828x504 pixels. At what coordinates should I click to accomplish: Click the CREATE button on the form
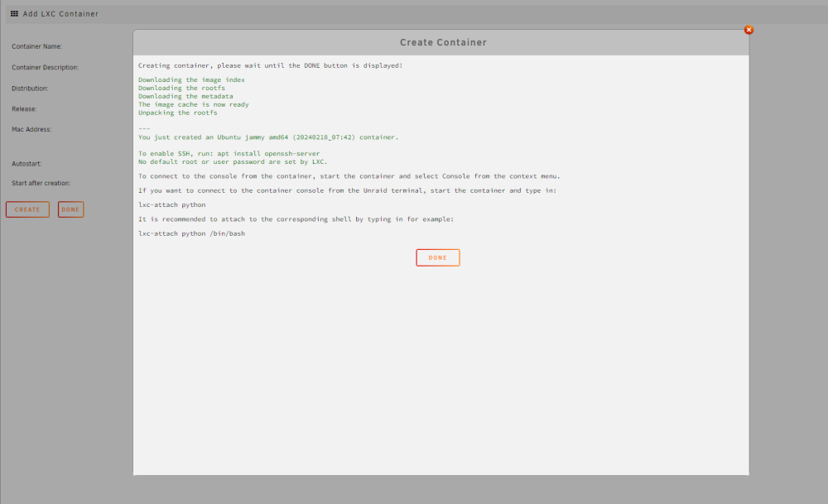(x=27, y=209)
